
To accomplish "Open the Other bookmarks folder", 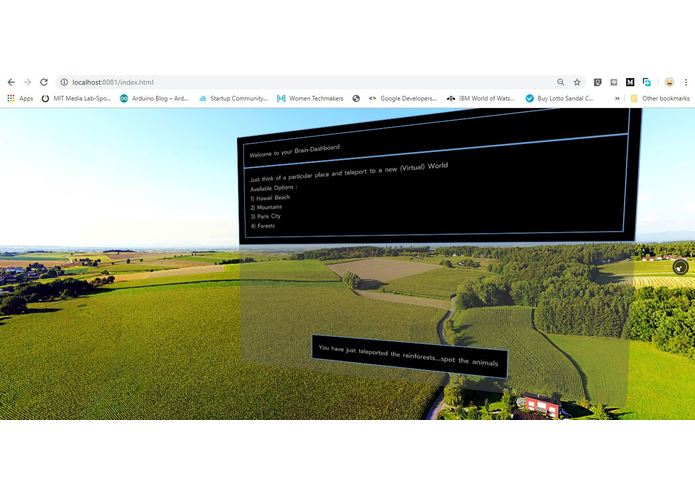I will tap(660, 98).
